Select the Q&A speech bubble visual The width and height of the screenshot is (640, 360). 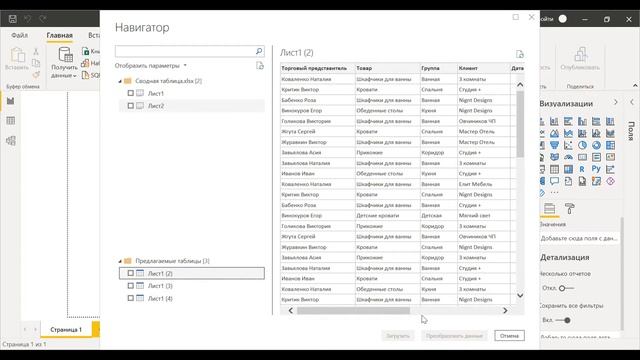pyautogui.click(x=554, y=181)
